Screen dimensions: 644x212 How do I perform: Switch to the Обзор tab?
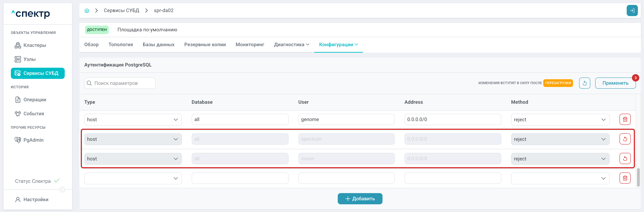(91, 44)
